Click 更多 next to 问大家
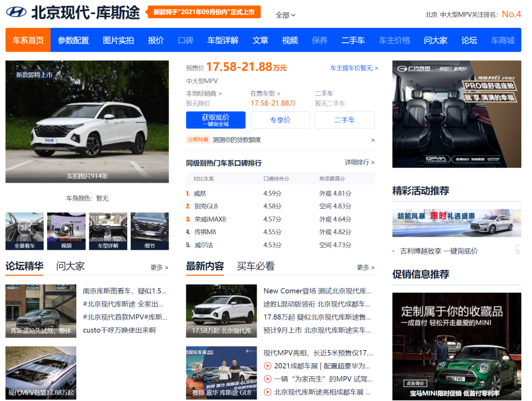The height and width of the screenshot is (401, 532). (160, 267)
